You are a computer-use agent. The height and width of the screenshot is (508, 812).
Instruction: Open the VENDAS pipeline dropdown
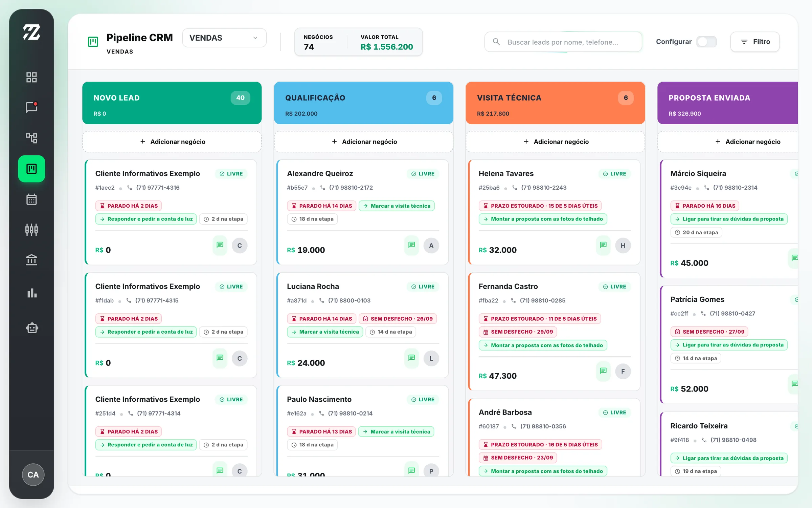pos(224,38)
